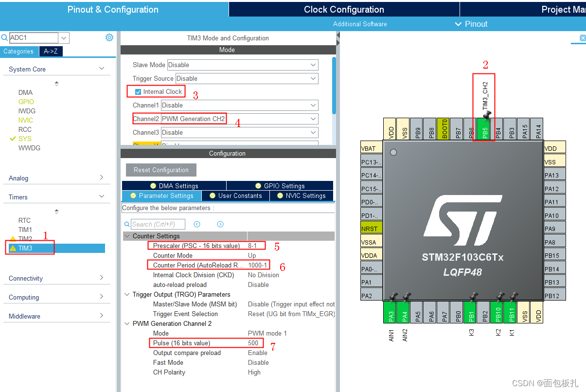Image resolution: width=586 pixels, height=392 pixels.
Task: Click the Pulse value 500
Action: [253, 343]
